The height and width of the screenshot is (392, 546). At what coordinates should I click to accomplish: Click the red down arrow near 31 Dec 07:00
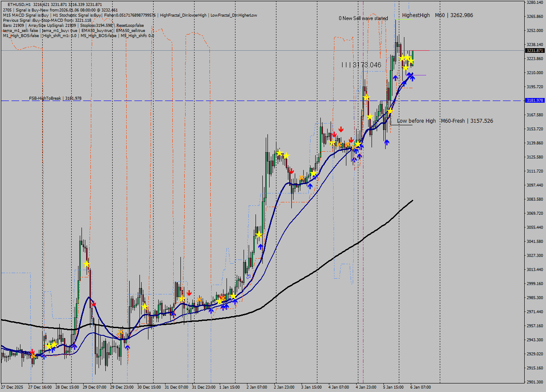coord(189,293)
